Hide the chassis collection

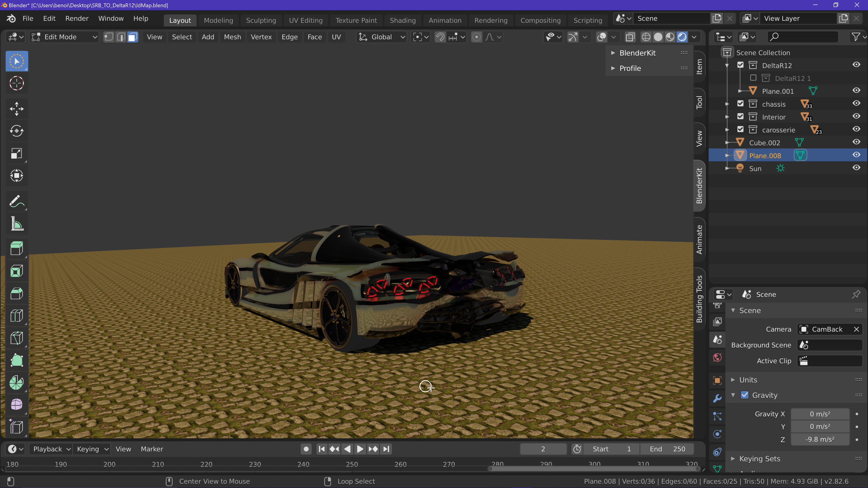click(x=856, y=104)
